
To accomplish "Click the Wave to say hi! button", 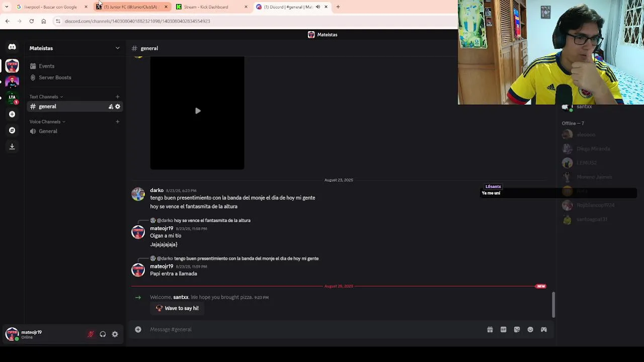I will pos(177,308).
